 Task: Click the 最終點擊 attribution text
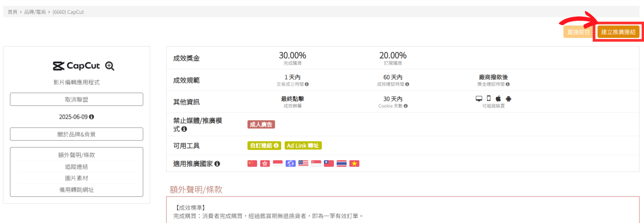click(292, 99)
